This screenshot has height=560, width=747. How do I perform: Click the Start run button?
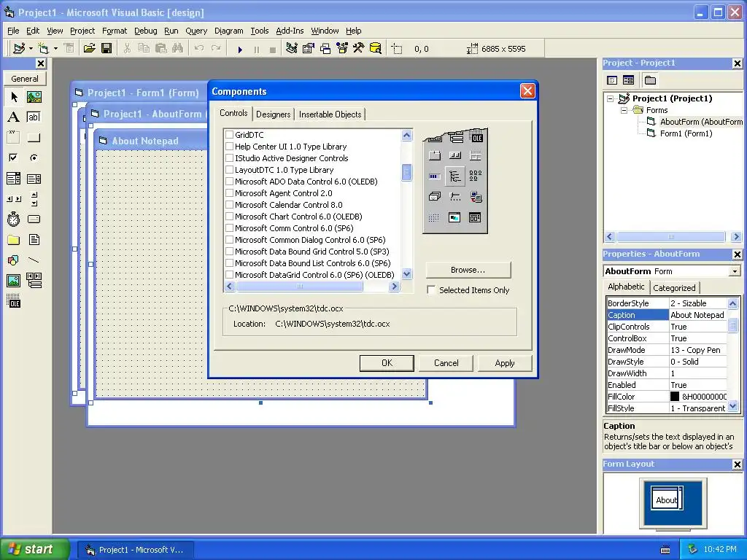240,49
